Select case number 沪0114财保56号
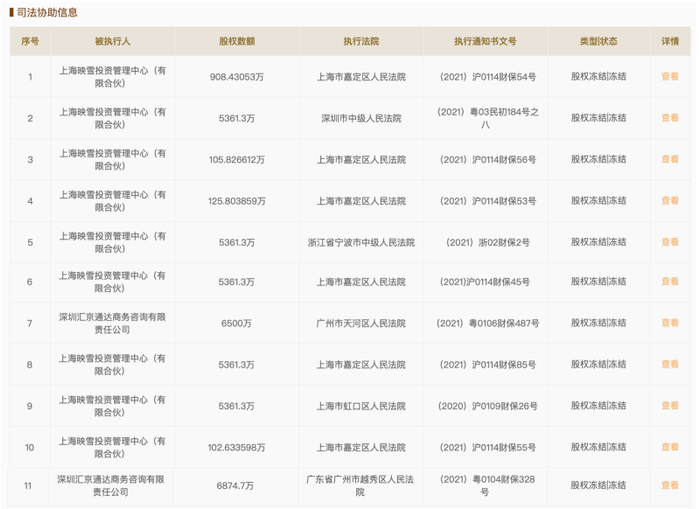This screenshot has width=700, height=509. (x=504, y=160)
